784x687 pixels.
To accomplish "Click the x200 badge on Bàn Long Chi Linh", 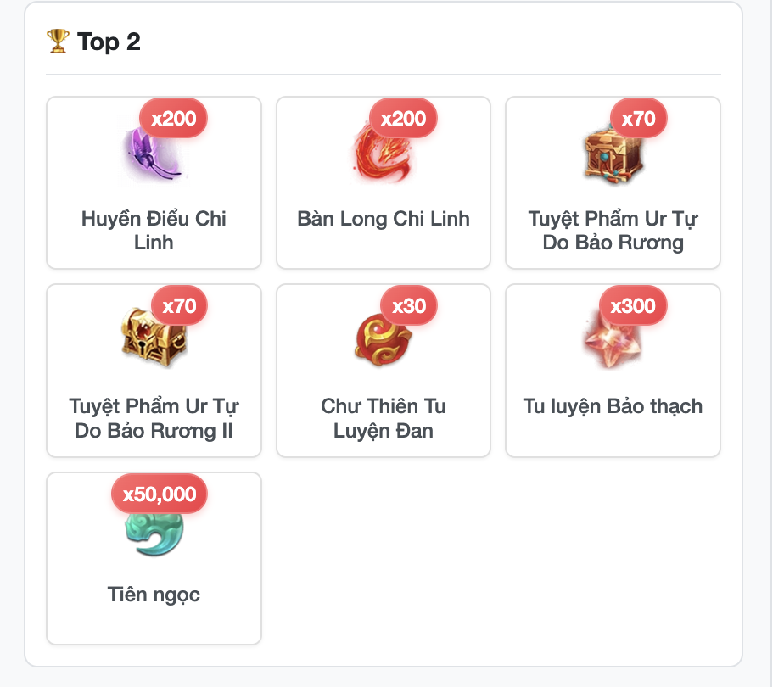I will (403, 119).
